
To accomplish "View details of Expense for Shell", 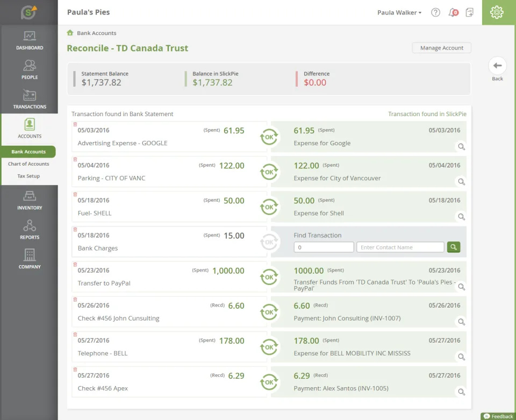I will (x=461, y=217).
